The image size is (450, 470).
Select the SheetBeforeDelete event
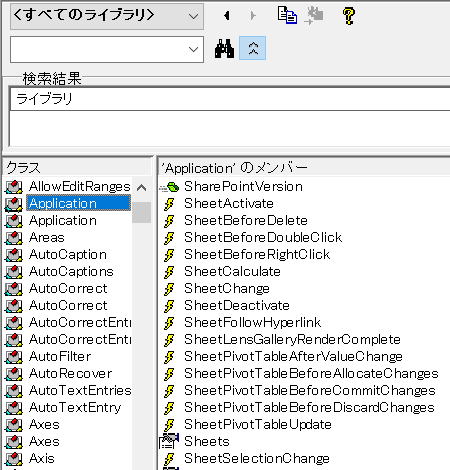point(246,220)
